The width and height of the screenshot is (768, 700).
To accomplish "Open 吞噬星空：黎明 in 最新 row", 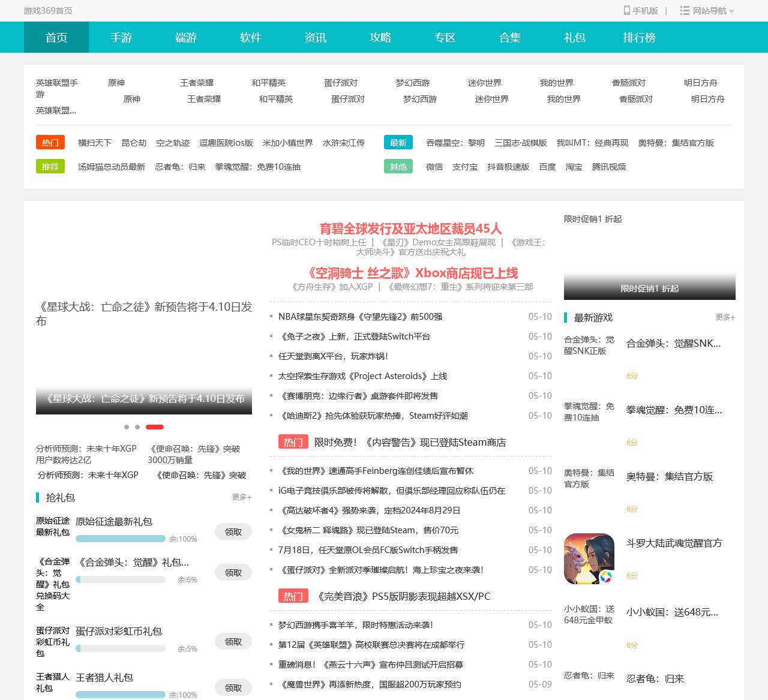I will click(x=455, y=143).
